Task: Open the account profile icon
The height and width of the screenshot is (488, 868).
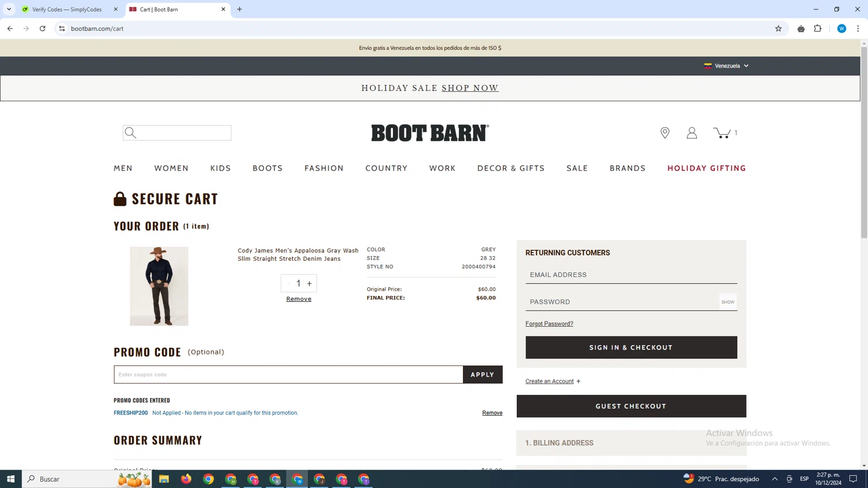Action: 692,133
